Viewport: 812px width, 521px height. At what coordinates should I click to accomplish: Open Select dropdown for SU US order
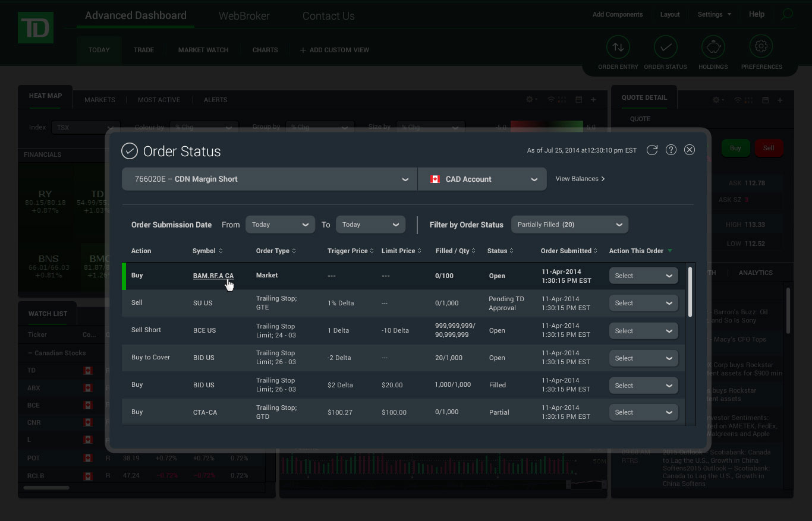[x=643, y=303]
